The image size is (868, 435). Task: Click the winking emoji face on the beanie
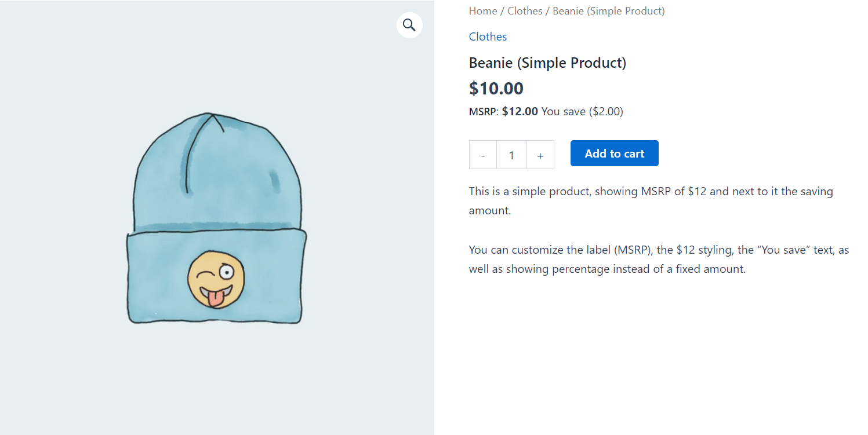(x=216, y=280)
